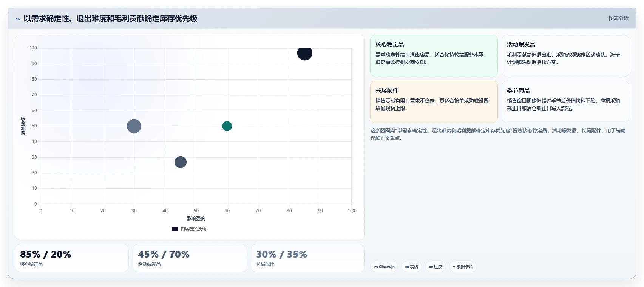Click the x-axis value 50

point(196,211)
